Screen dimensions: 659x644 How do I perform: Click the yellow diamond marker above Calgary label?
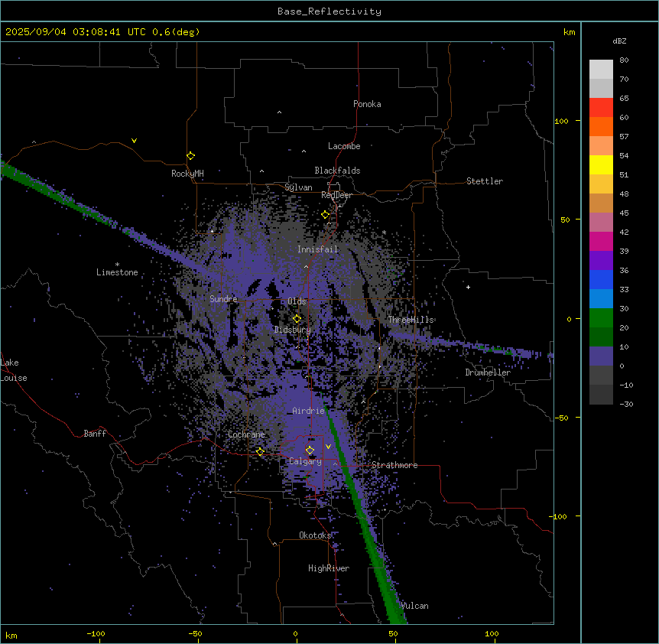point(310,450)
